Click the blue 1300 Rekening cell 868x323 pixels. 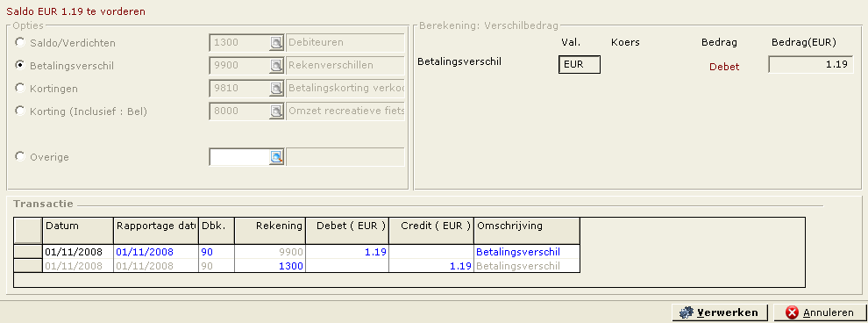click(x=270, y=266)
